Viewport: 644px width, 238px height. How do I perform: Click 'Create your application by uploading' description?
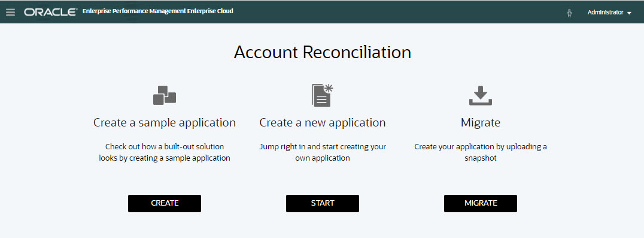click(x=481, y=152)
